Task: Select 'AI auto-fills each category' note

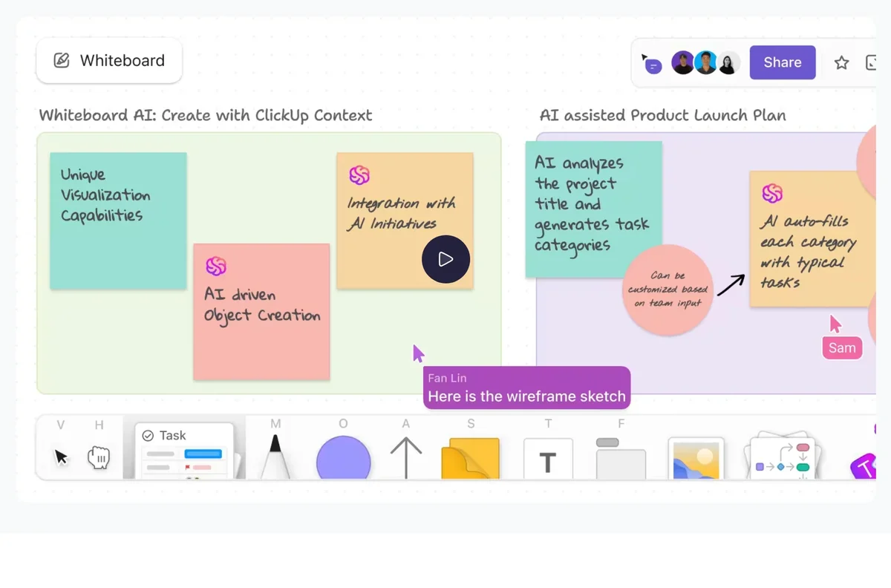Action: pos(813,239)
